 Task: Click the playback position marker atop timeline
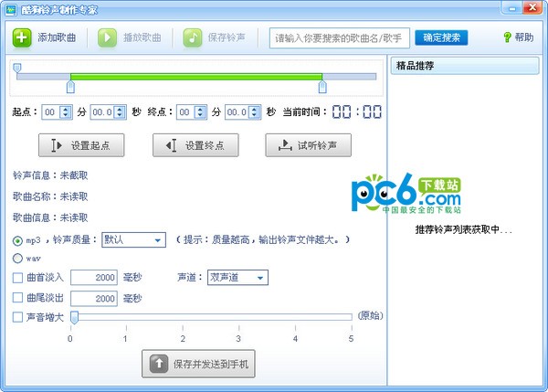(x=17, y=68)
